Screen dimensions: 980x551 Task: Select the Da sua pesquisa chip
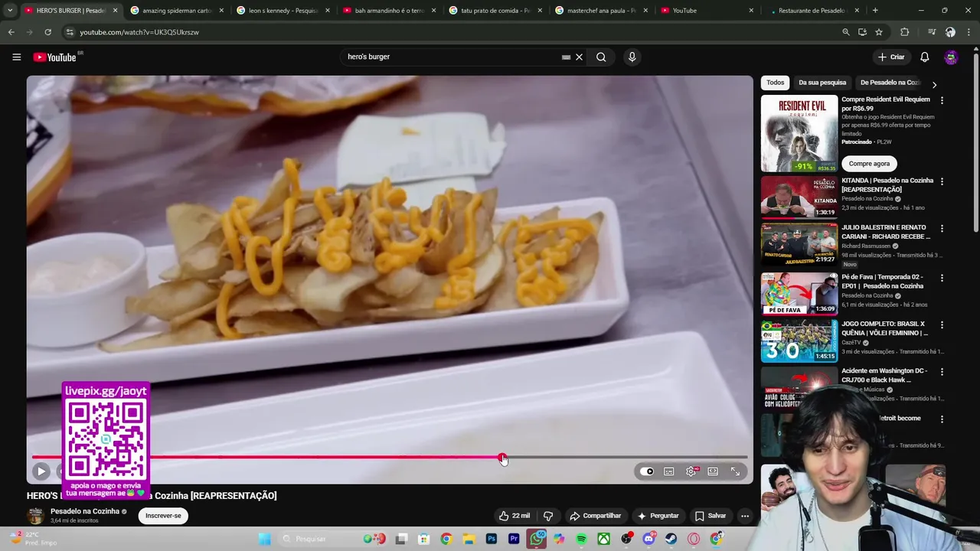point(822,83)
